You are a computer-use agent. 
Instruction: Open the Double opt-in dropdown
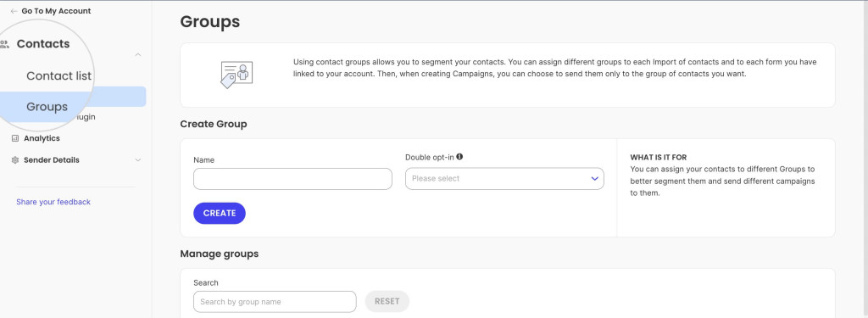click(x=504, y=179)
